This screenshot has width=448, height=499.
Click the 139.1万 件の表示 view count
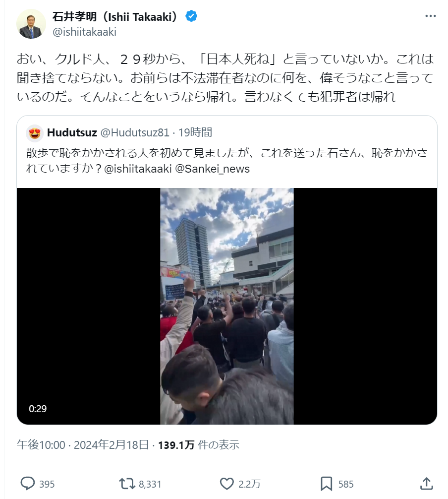tap(198, 444)
